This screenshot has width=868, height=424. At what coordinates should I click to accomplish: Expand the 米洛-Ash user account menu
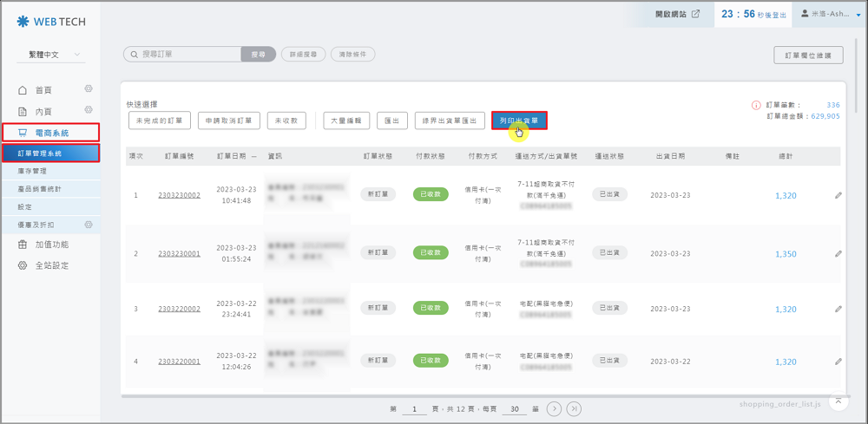pos(832,14)
